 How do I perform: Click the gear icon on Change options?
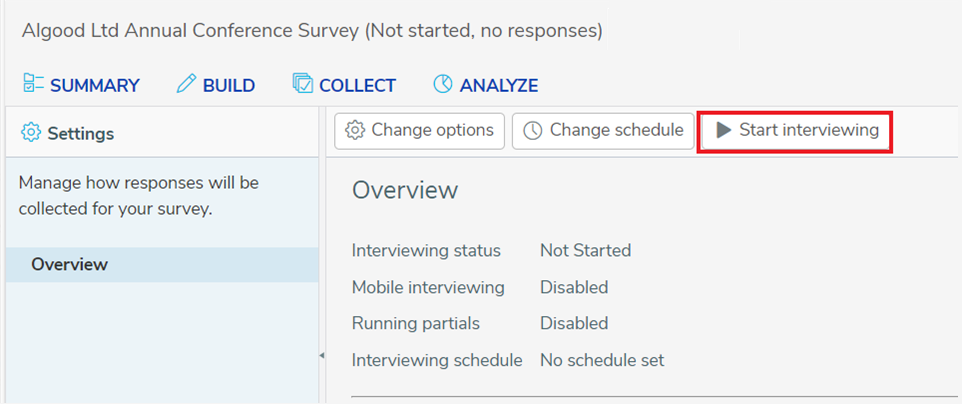click(x=355, y=130)
